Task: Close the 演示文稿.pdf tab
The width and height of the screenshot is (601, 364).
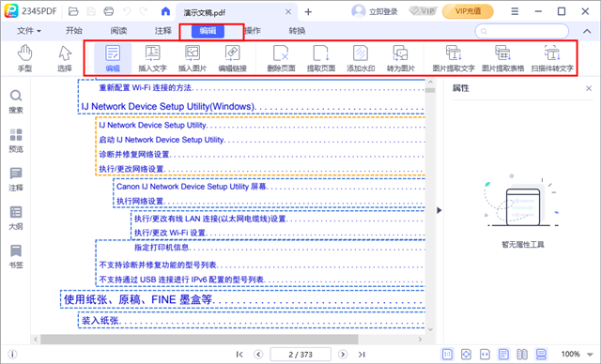Action: click(288, 12)
